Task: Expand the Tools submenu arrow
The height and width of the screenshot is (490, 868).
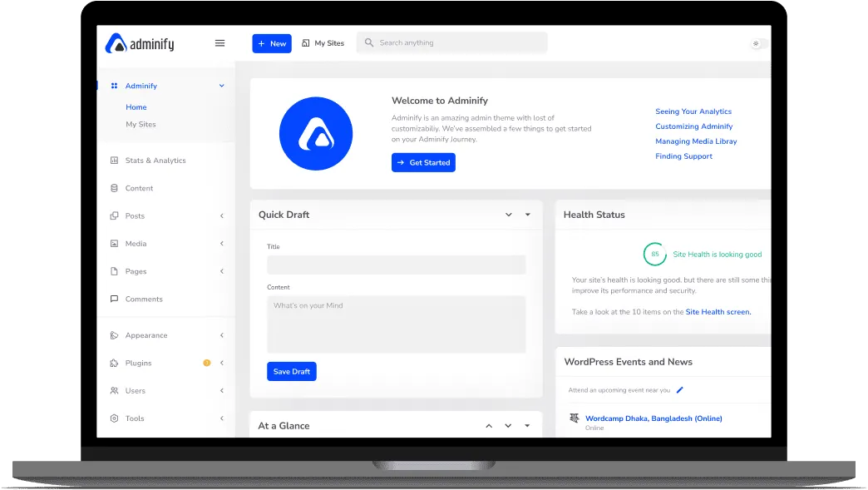Action: pyautogui.click(x=222, y=418)
